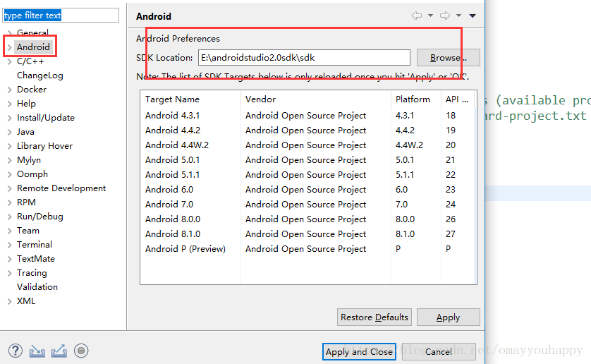
Task: Select the Android 8.0.0 target row
Action: (308, 219)
